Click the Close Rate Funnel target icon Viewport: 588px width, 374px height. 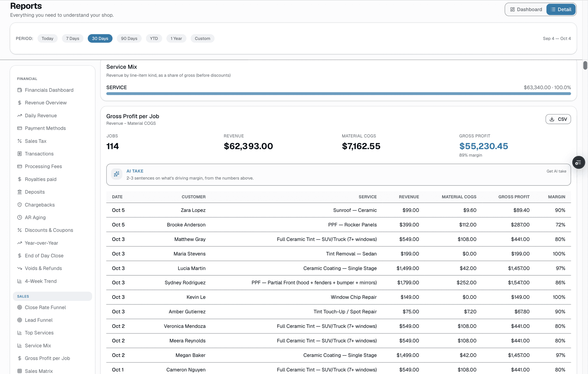(20, 307)
